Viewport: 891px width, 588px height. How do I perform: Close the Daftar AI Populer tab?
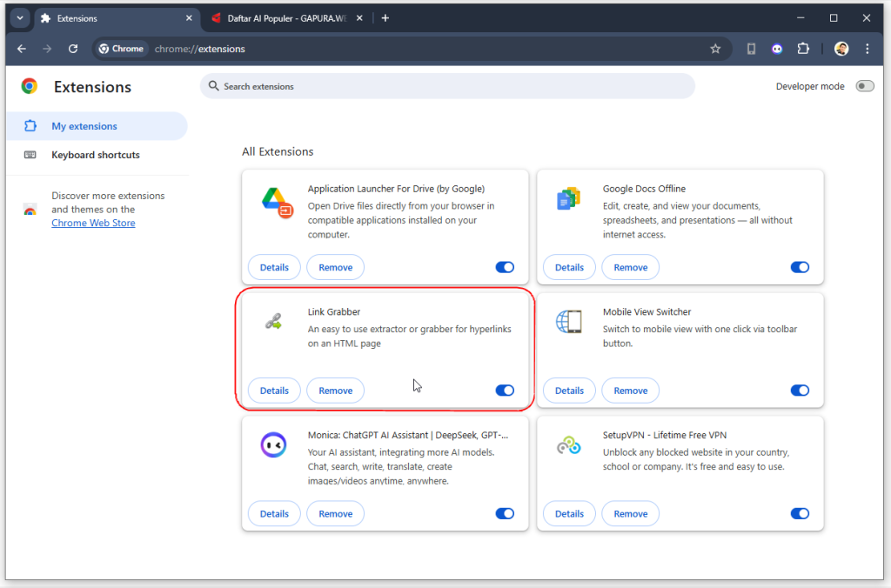[359, 18]
